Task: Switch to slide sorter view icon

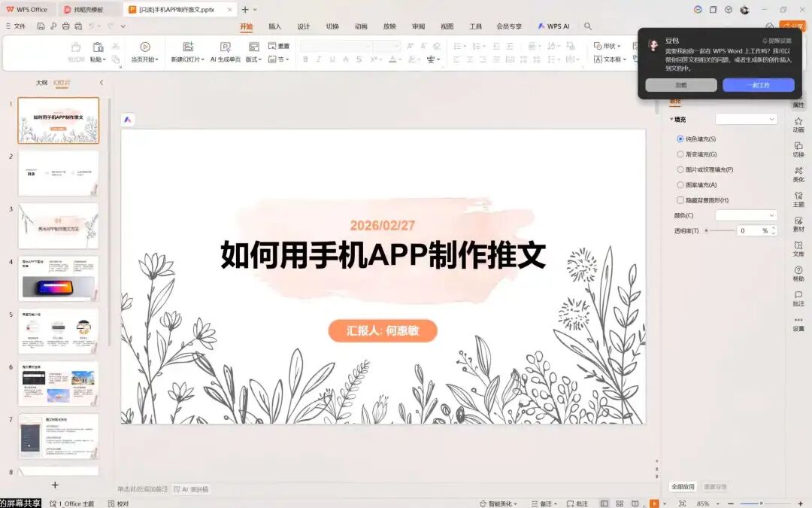Action: click(620, 503)
